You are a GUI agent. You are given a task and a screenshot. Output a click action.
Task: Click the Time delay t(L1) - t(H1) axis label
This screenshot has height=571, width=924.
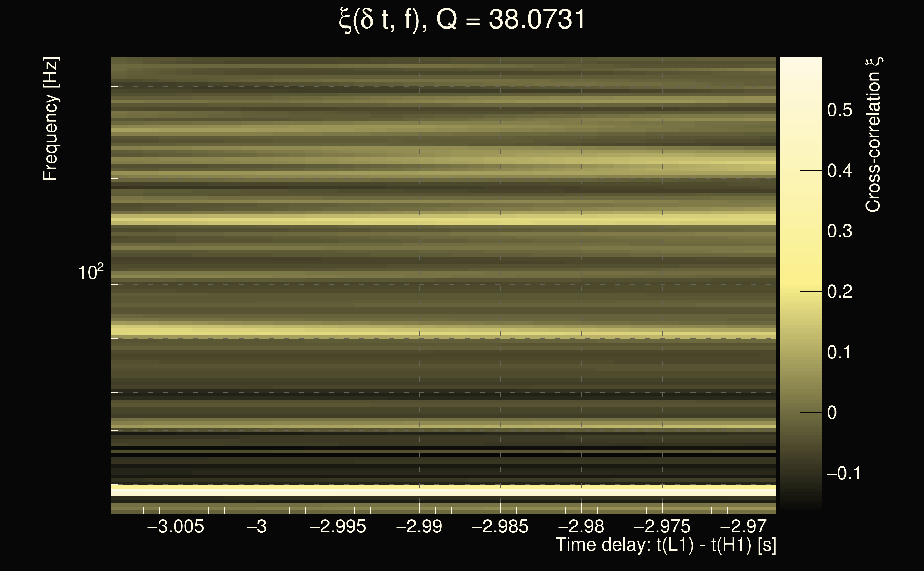[x=666, y=545]
